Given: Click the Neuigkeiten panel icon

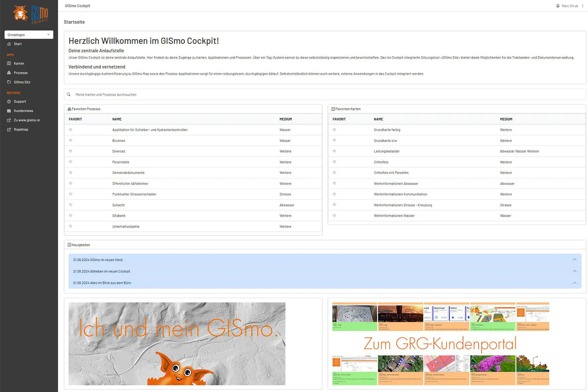Looking at the screenshot, I should (69, 245).
